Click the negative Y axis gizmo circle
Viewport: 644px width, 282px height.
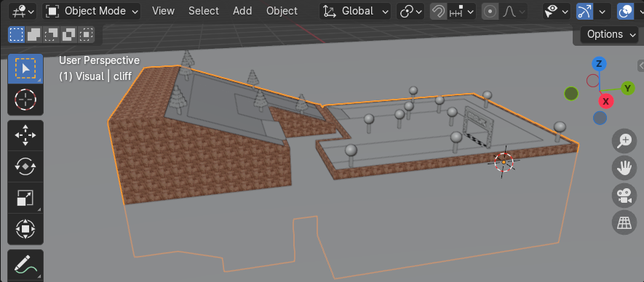click(571, 94)
